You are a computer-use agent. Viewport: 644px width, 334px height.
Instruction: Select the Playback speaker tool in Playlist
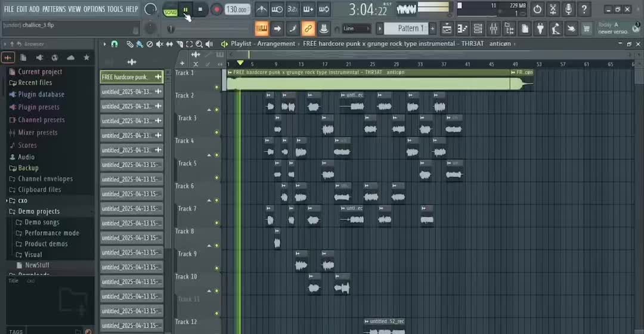209,44
